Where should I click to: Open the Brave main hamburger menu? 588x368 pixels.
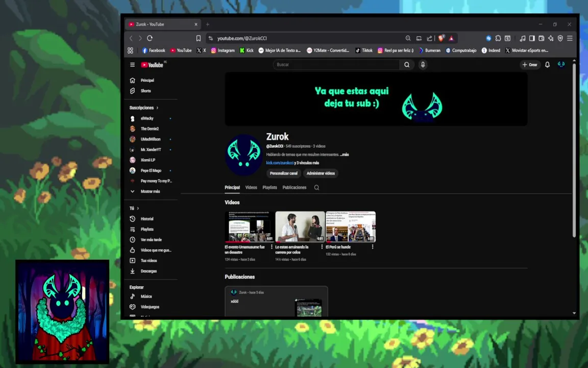[570, 38]
